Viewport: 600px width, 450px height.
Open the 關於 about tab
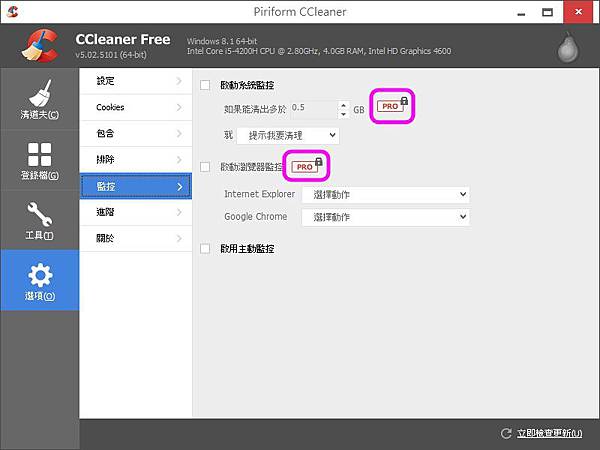coord(136,238)
